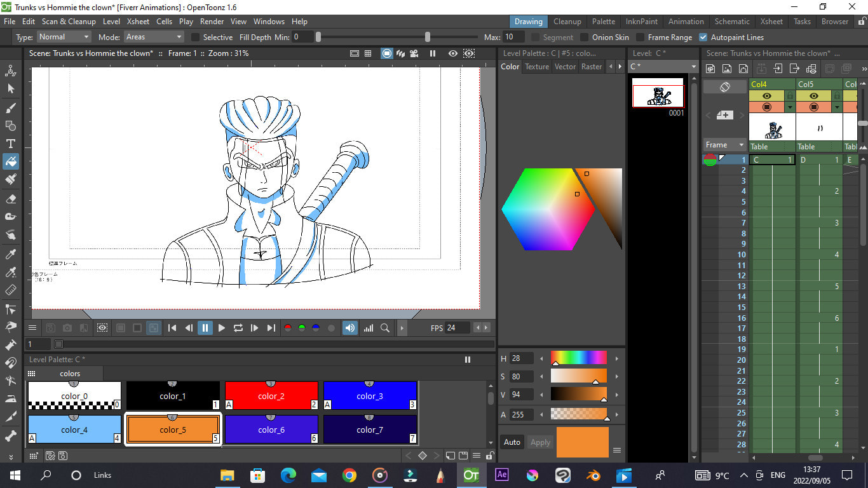Select the color_2 red swatch
This screenshot has height=488, width=868.
click(x=271, y=395)
